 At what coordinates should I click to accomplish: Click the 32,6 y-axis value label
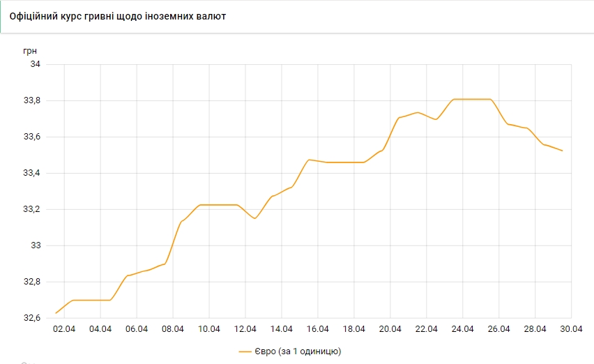(31, 318)
